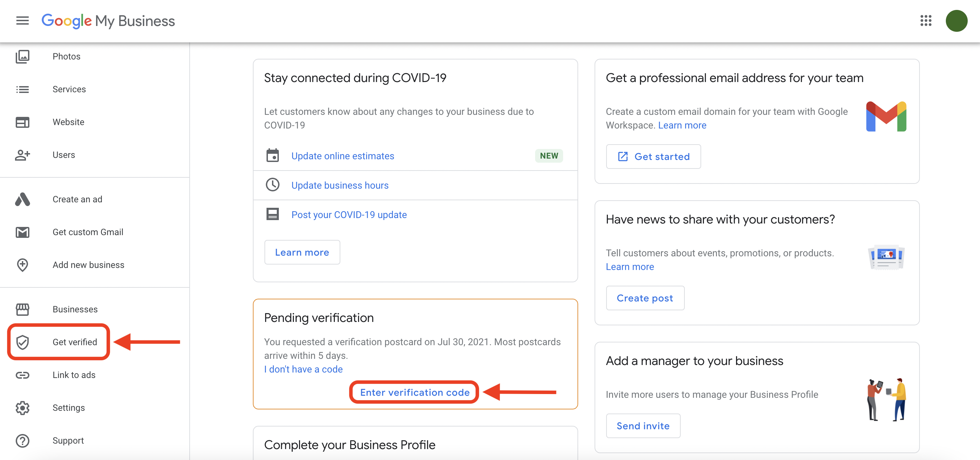Screen dimensions: 980x460
Task: Click the Send invite button
Action: [642, 426]
